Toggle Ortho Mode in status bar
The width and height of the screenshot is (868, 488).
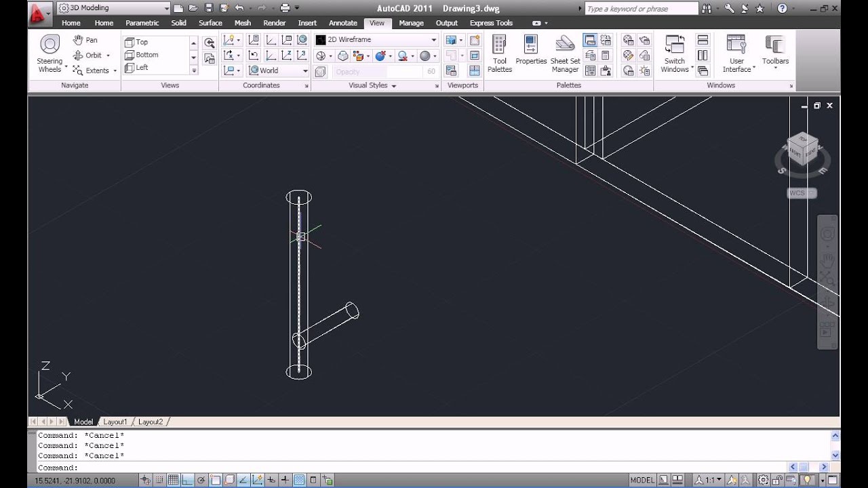click(x=187, y=480)
